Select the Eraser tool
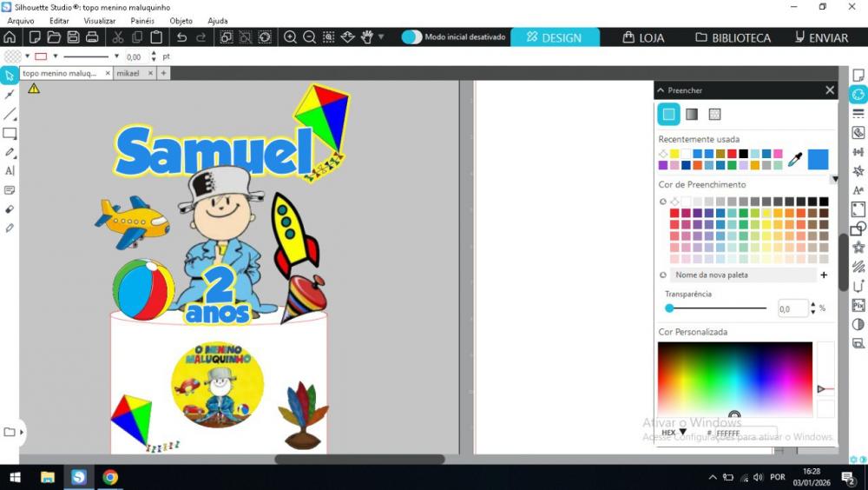Viewport: 868px width, 490px height. tap(10, 209)
